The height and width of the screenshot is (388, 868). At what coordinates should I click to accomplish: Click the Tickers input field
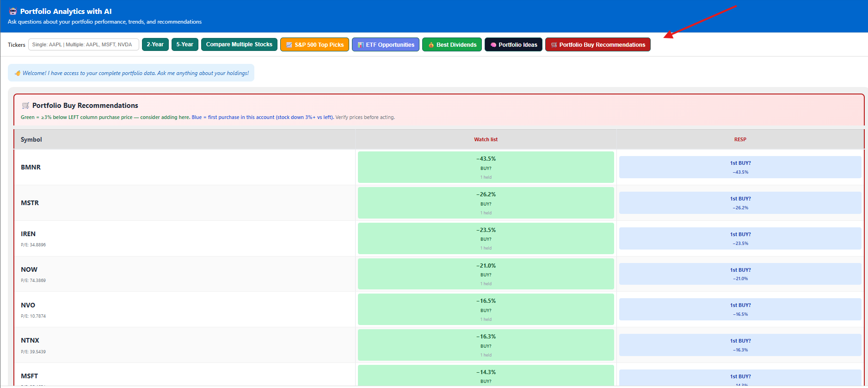coord(83,44)
